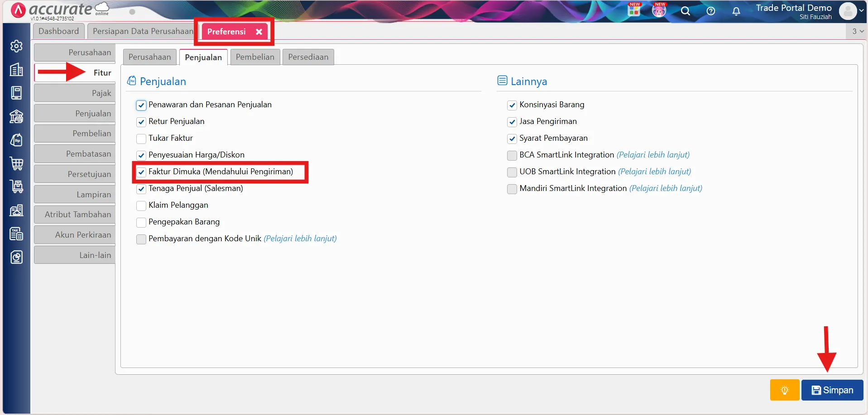Image resolution: width=868 pixels, height=415 pixels.
Task: Uncheck Konsinyasi Barang checkbox
Action: pyautogui.click(x=512, y=105)
